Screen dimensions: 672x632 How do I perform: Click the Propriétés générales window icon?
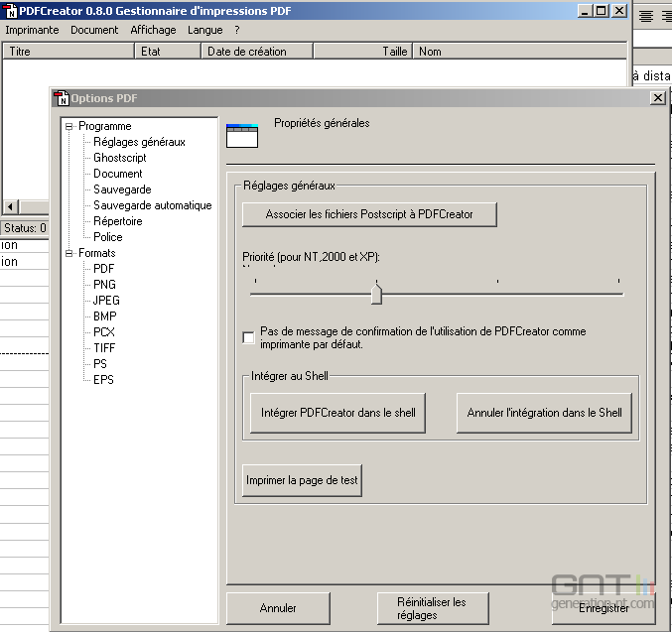click(x=242, y=136)
